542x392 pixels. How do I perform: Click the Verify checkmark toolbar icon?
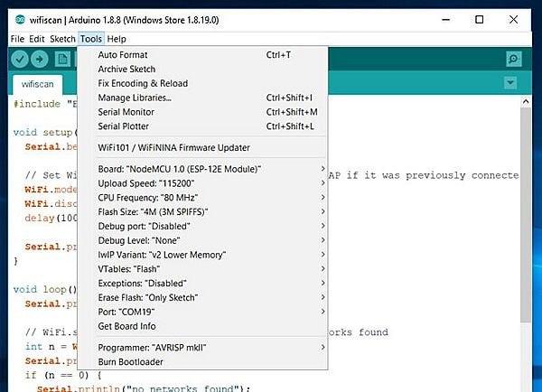[19, 60]
